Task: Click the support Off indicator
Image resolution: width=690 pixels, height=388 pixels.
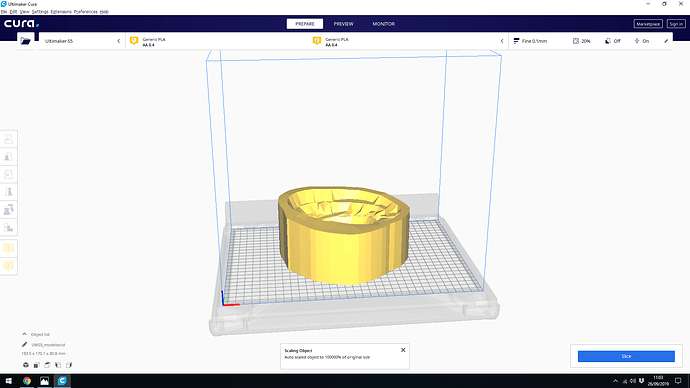Action: (613, 41)
